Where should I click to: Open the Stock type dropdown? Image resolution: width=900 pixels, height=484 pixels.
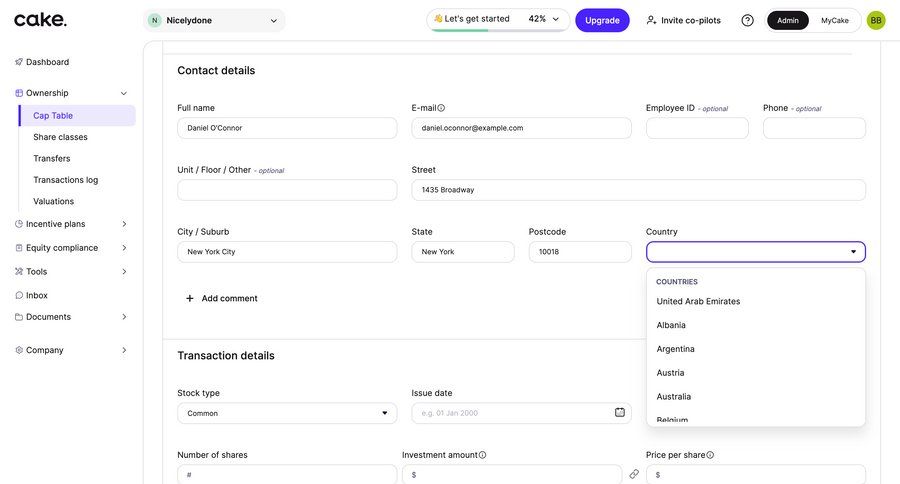(287, 413)
